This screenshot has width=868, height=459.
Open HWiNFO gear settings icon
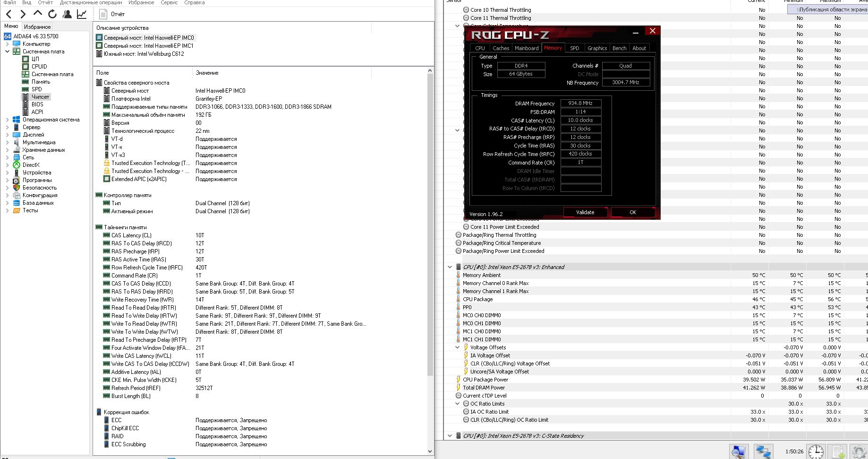[859, 451]
